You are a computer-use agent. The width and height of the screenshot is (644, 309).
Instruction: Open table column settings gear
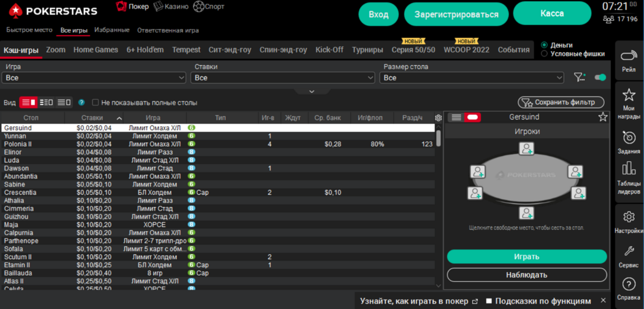click(438, 118)
